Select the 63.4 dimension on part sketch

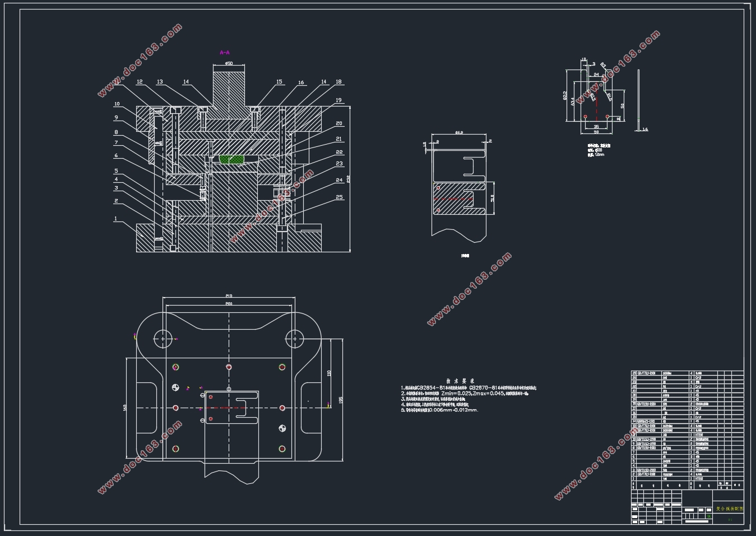pyautogui.click(x=573, y=101)
